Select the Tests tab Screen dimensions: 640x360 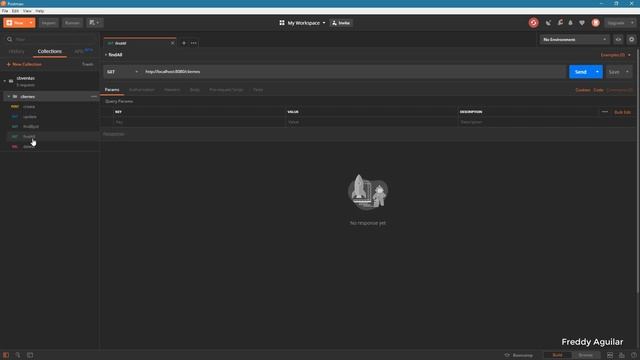click(x=258, y=90)
